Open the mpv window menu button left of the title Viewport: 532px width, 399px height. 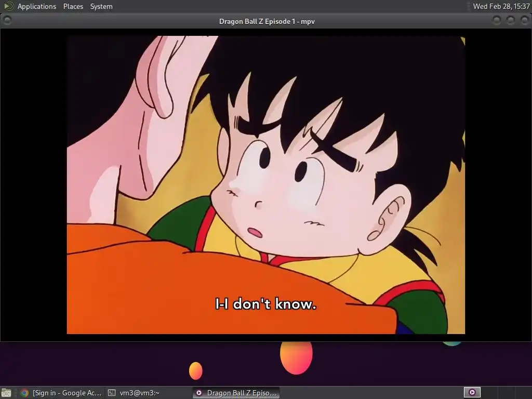click(7, 20)
